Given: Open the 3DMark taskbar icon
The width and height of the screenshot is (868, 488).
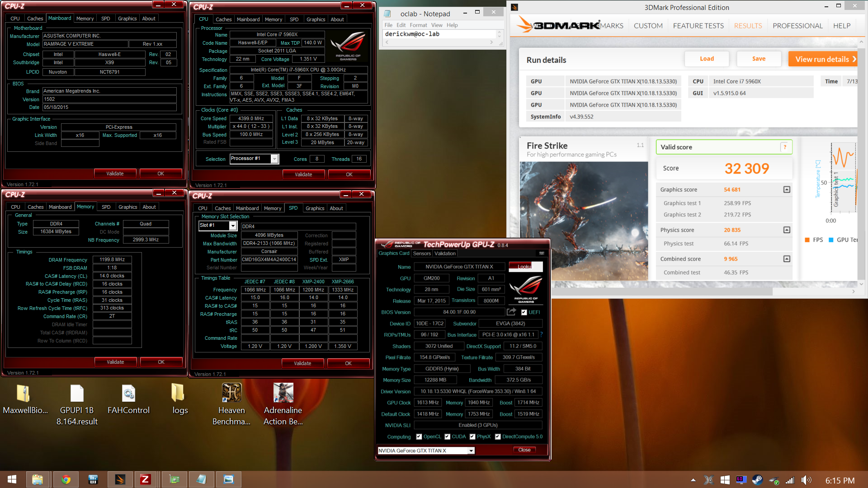Looking at the screenshot, I should click(x=120, y=479).
